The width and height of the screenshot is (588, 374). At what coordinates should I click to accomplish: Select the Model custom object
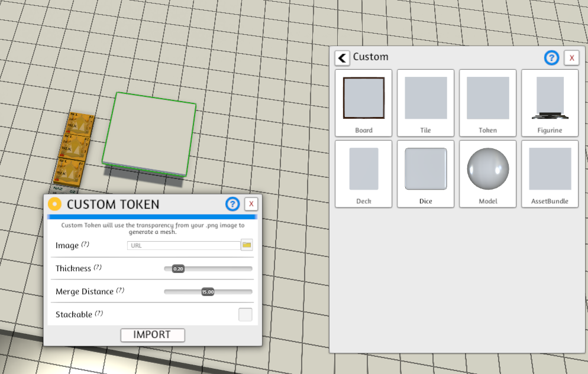click(487, 174)
